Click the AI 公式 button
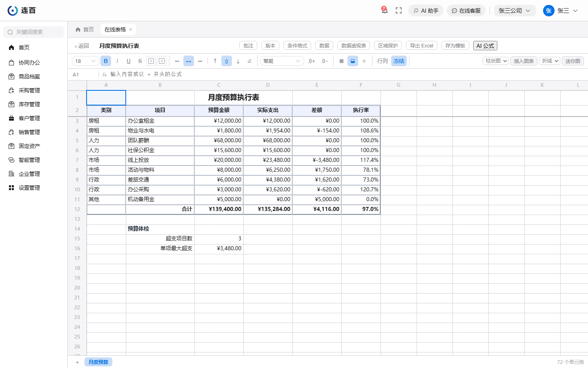 point(485,46)
